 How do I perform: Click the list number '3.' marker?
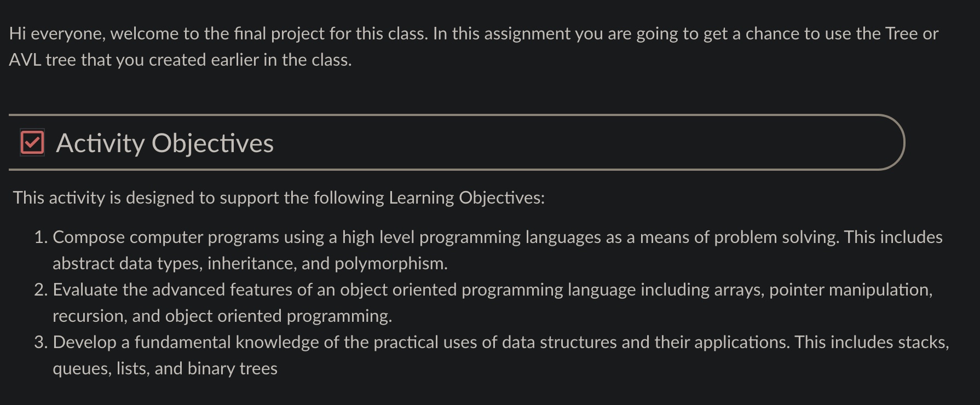tap(41, 342)
